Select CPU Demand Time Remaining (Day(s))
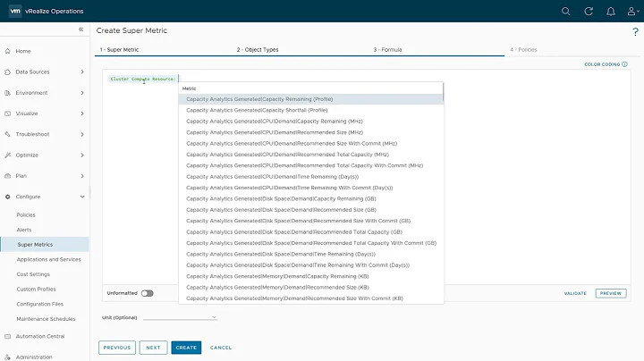644x361 pixels. coord(311,177)
